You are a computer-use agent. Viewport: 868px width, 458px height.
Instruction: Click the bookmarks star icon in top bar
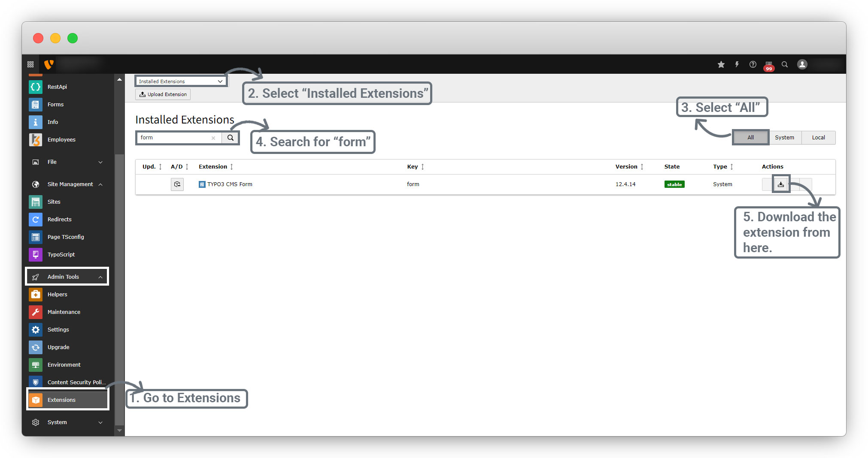(x=721, y=64)
